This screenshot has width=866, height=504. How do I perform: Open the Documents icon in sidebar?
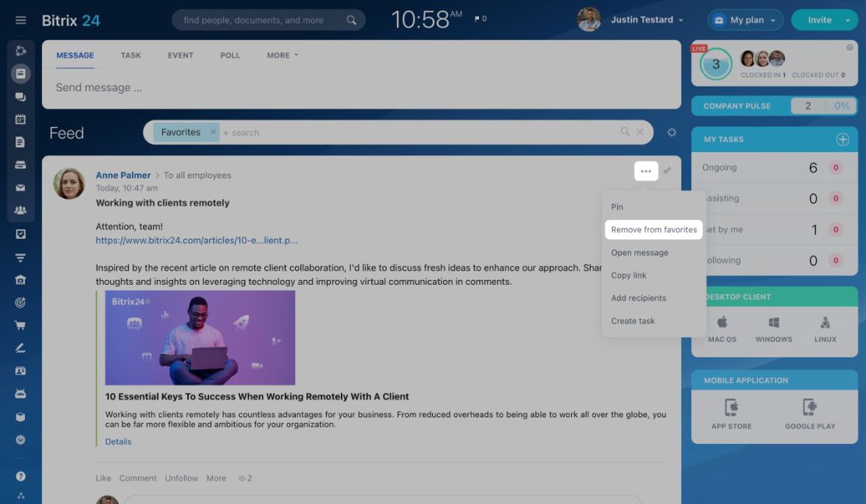click(x=20, y=142)
